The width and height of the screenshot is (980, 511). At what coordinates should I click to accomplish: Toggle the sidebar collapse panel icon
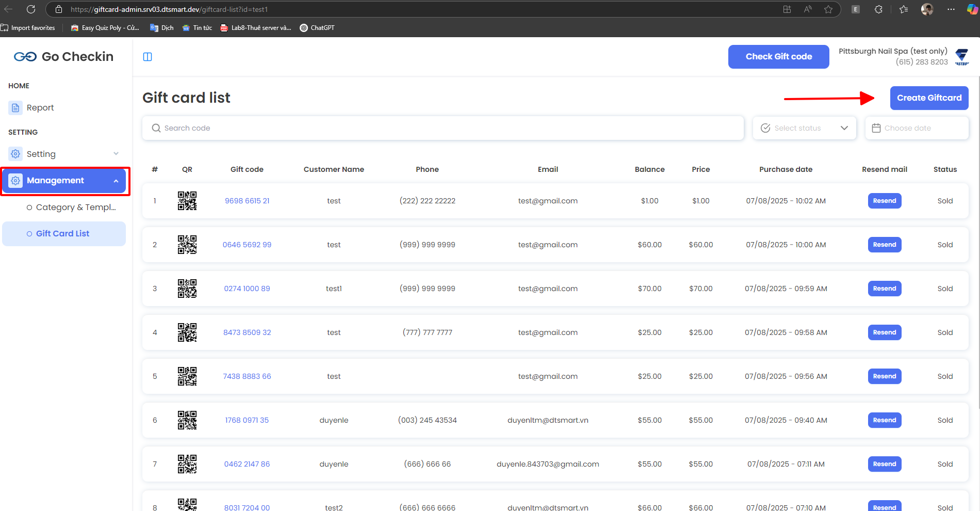click(148, 57)
